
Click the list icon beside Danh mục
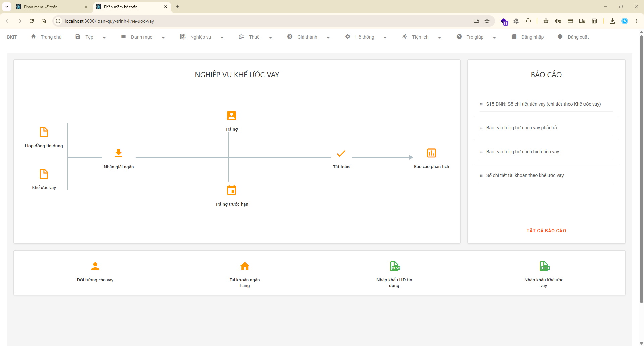[124, 37]
